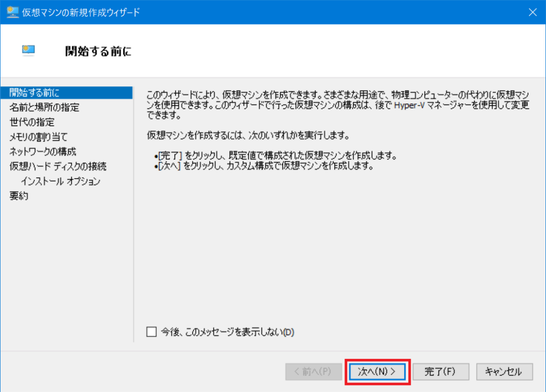Click 仮想マシンを作成するには instruction line
546x392 pixels.
(248, 135)
